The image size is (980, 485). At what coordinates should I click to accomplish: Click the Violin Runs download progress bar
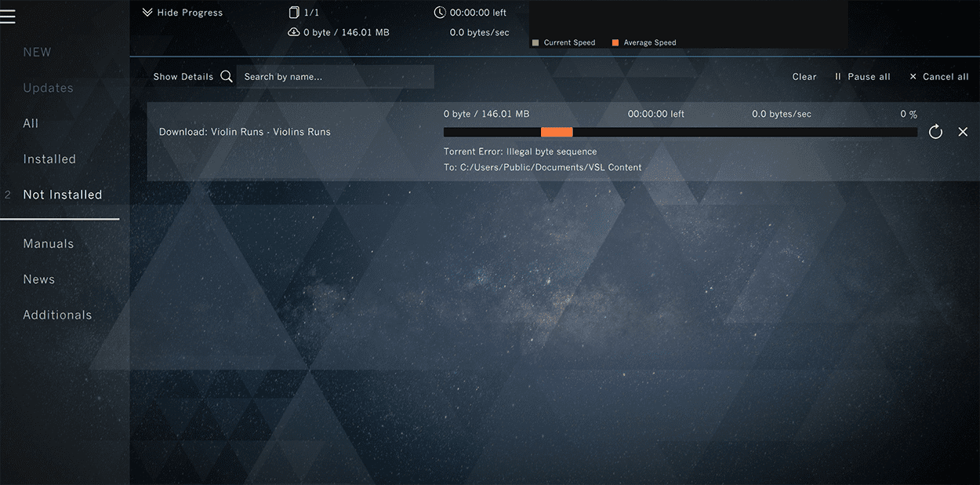coord(680,132)
